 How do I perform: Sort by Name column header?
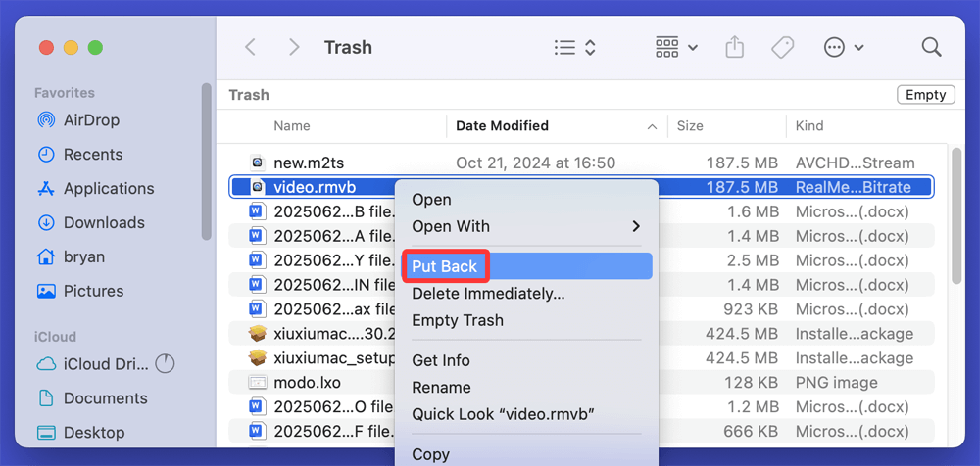click(292, 125)
